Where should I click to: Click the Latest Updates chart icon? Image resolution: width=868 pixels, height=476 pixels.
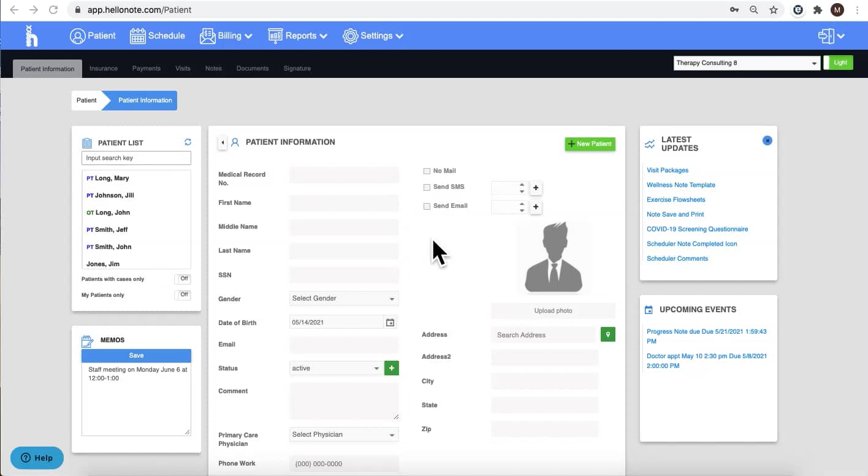(x=650, y=144)
